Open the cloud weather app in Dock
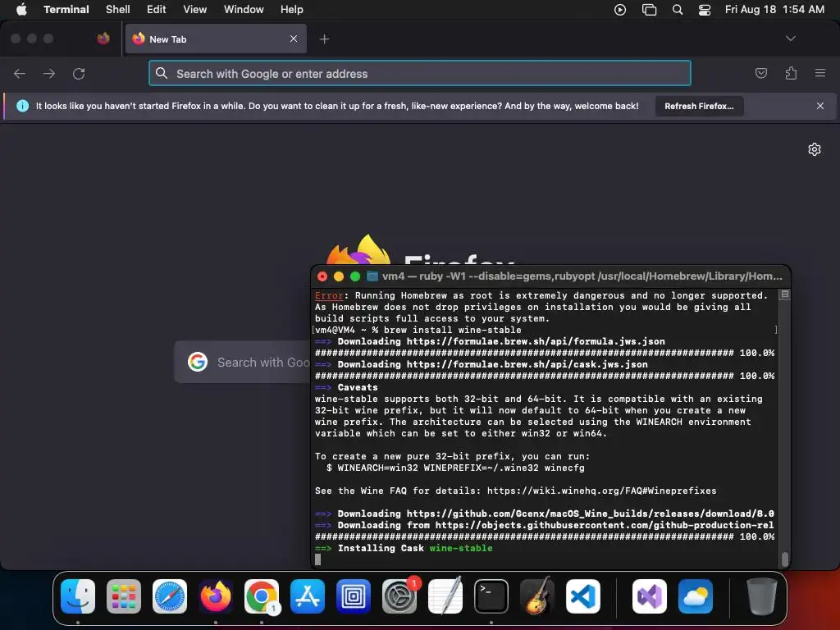840x630 pixels. 696,596
